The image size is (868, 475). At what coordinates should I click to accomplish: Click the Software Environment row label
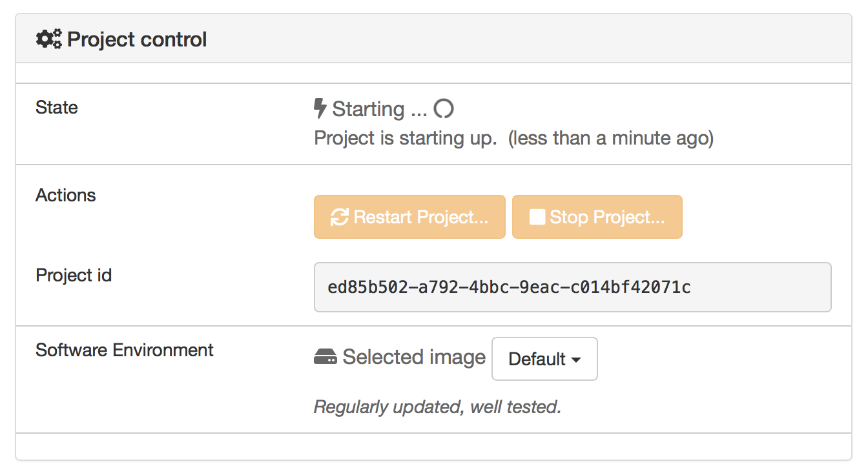(x=125, y=350)
